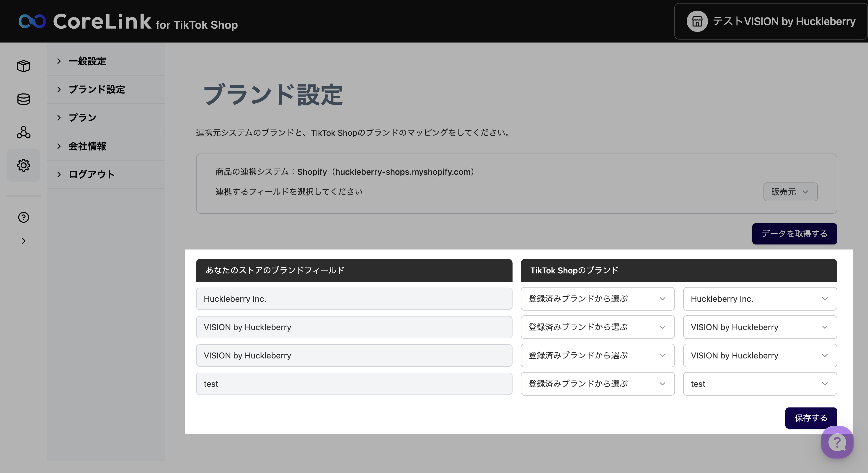Select 会社情報 in settings menu

pyautogui.click(x=87, y=146)
